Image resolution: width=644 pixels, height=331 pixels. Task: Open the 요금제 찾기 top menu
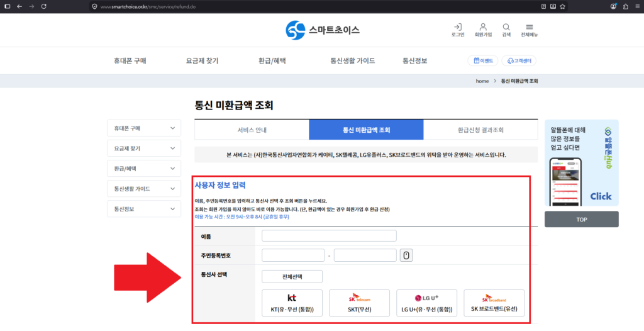click(x=202, y=61)
